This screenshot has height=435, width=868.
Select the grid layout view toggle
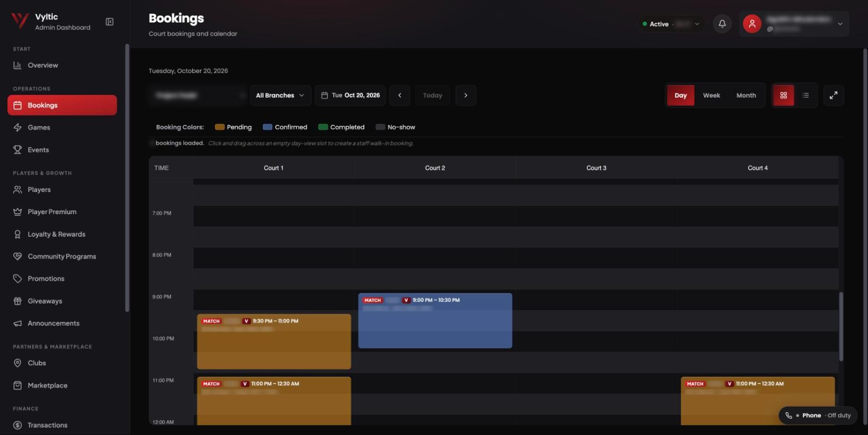pos(784,95)
